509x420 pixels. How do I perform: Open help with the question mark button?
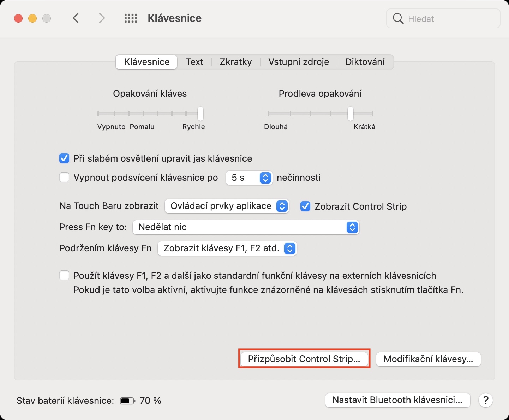[486, 400]
